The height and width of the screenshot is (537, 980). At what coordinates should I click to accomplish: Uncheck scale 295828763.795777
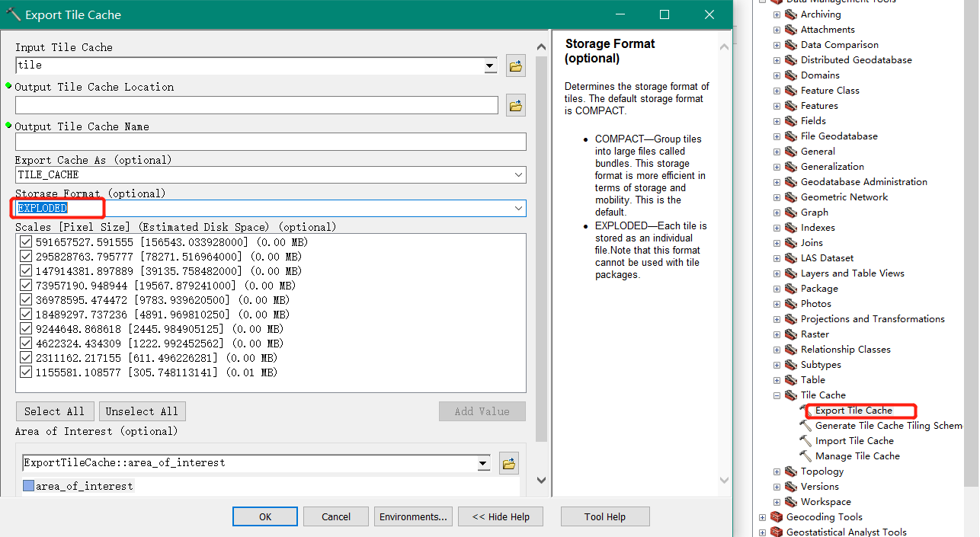[27, 257]
